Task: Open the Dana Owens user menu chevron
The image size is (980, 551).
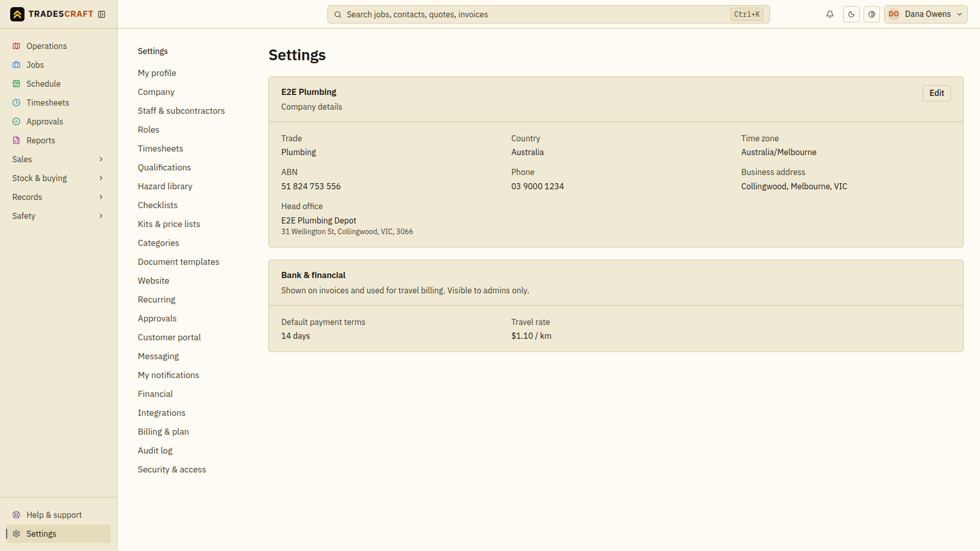Action: (960, 14)
